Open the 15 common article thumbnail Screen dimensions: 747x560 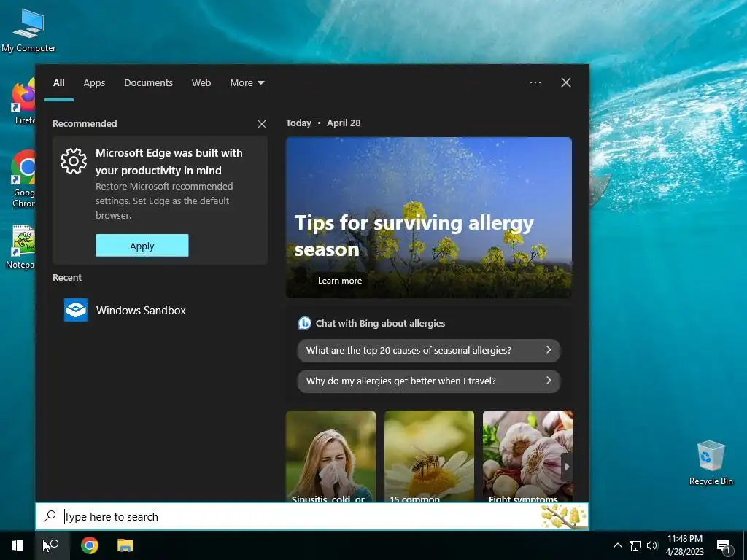pos(429,456)
